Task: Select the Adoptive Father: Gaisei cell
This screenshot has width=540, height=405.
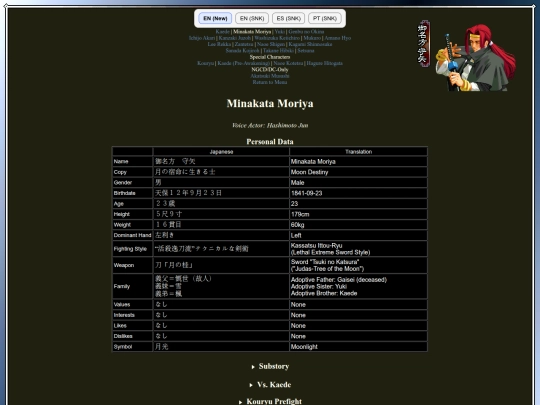Action: tap(359, 286)
